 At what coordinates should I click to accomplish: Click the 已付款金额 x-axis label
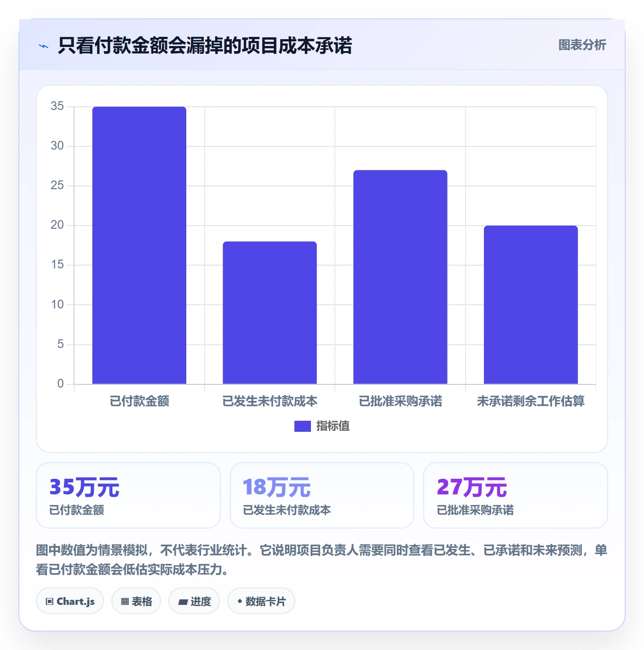139,401
